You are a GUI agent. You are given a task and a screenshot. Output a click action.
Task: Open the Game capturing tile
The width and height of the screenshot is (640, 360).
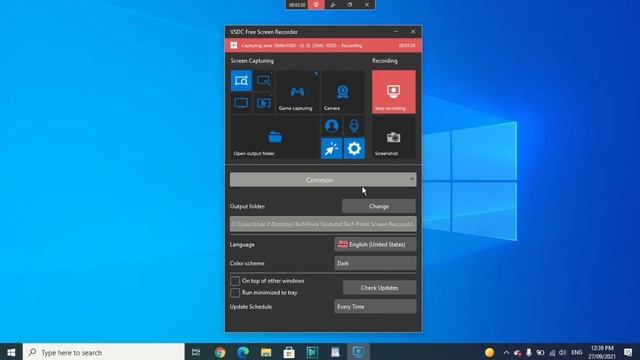pyautogui.click(x=297, y=92)
